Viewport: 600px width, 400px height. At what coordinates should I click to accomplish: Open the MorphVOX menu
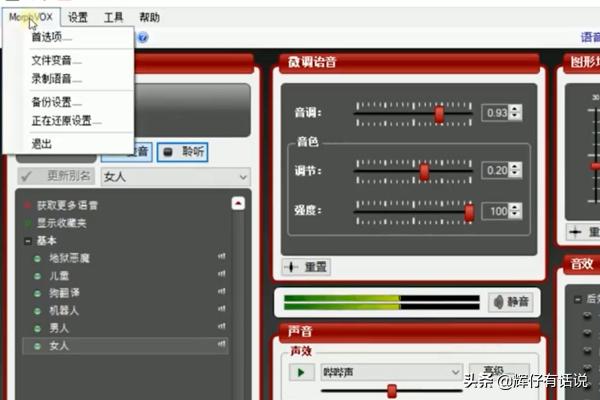pyautogui.click(x=31, y=17)
